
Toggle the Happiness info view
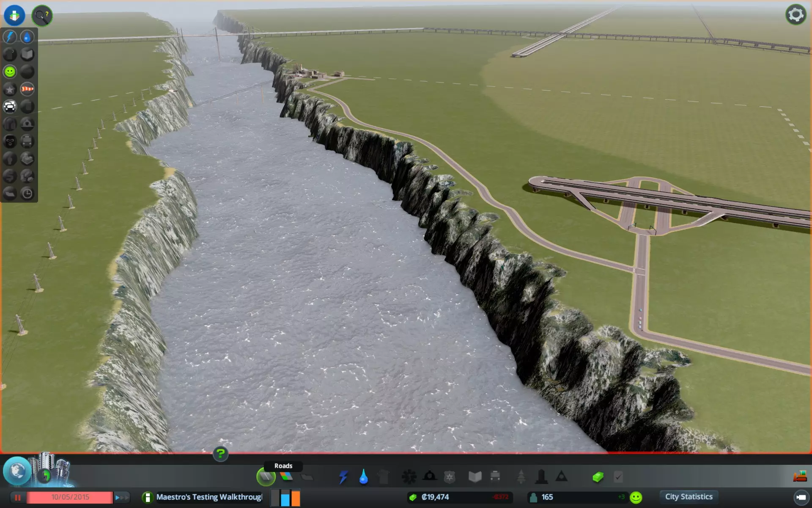(10, 72)
